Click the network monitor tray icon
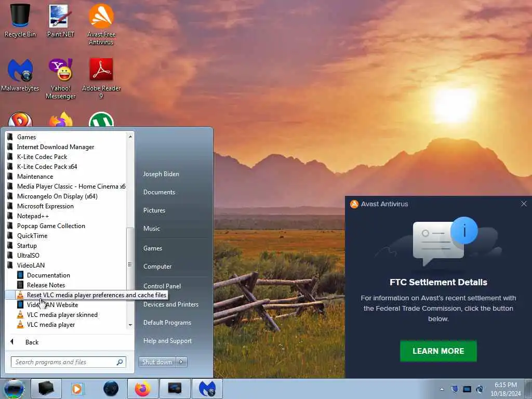 pyautogui.click(x=467, y=389)
